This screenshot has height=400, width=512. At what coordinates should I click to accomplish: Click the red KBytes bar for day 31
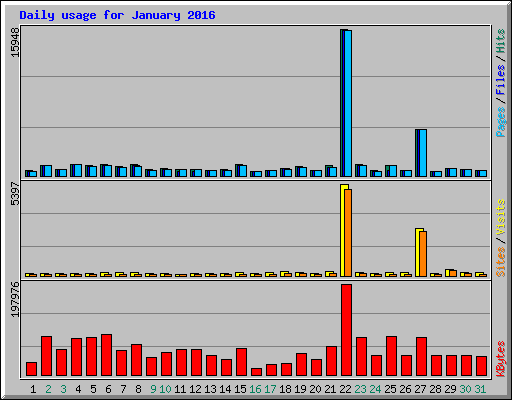481,366
